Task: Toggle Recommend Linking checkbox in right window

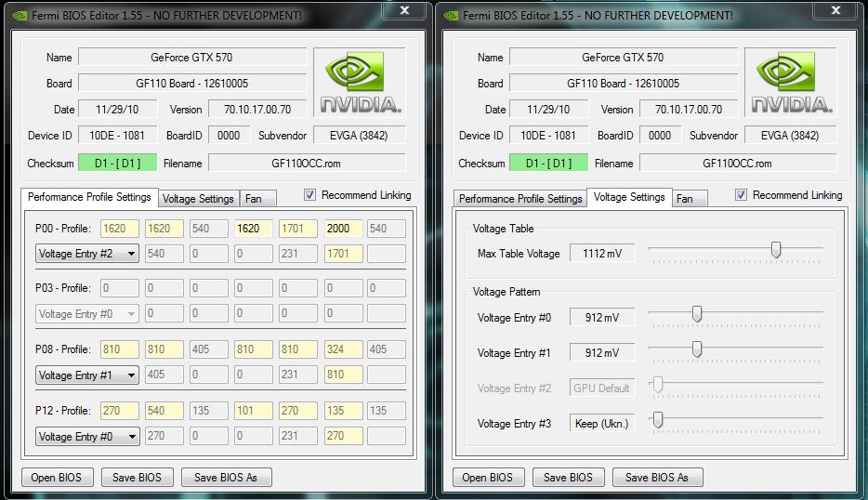Action: pos(741,195)
